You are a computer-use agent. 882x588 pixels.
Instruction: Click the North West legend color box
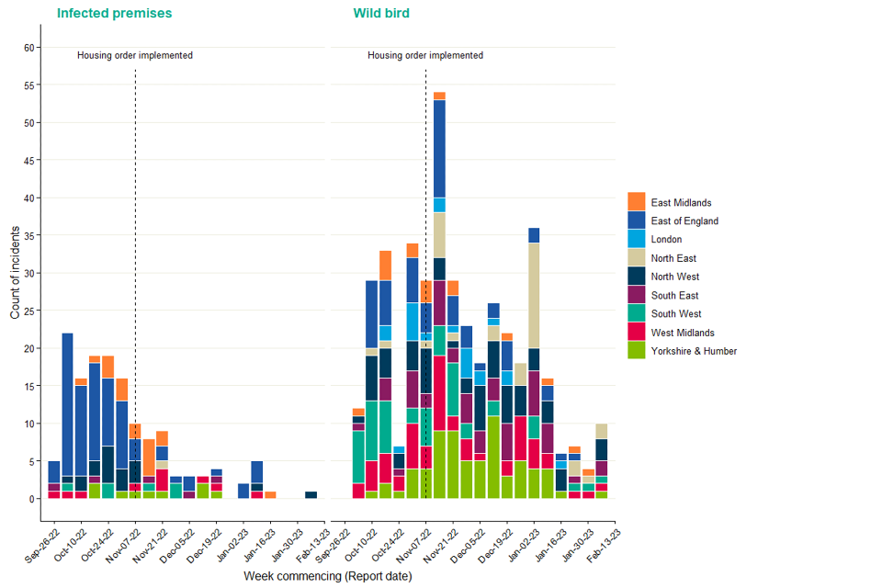[x=635, y=276]
